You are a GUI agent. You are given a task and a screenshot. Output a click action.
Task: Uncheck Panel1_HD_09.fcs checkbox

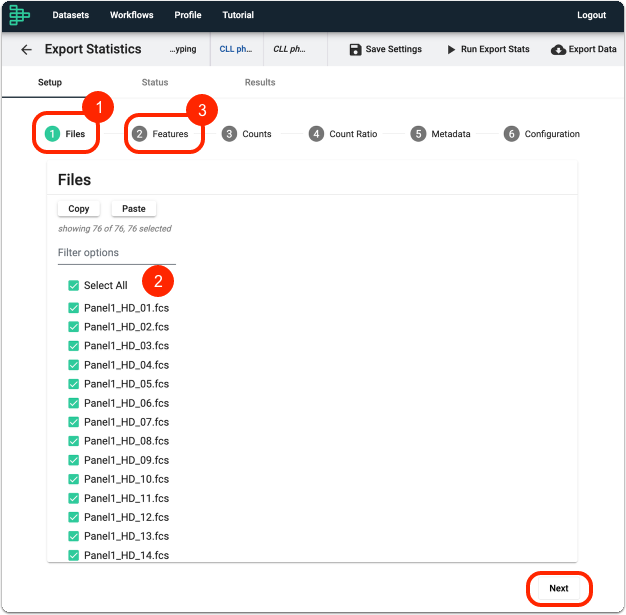(x=73, y=460)
